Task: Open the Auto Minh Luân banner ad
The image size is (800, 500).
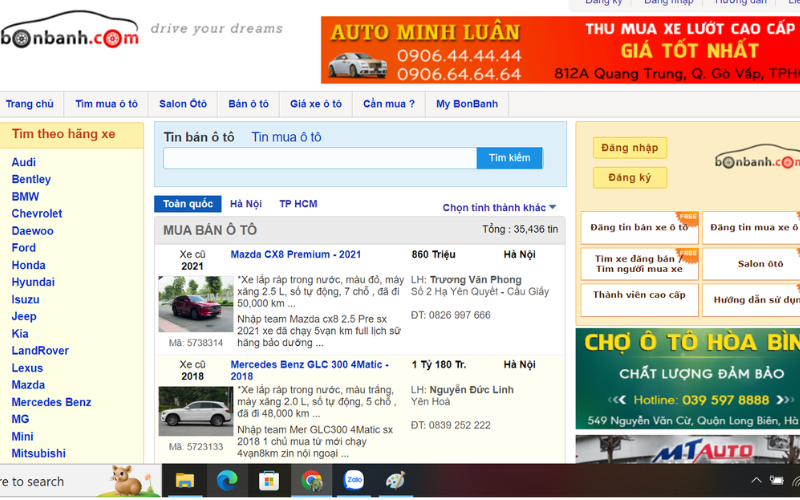Action: [560, 50]
